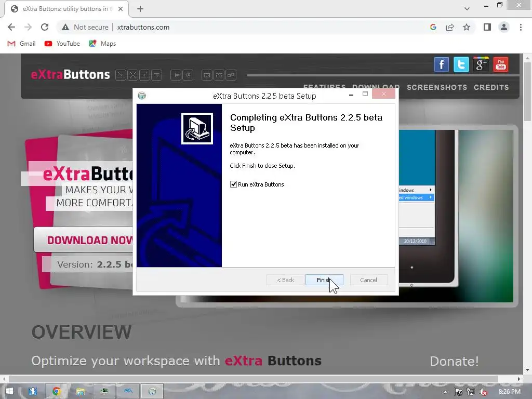Click the muted volume tray icon
This screenshot has height=399, width=532.
point(483,392)
